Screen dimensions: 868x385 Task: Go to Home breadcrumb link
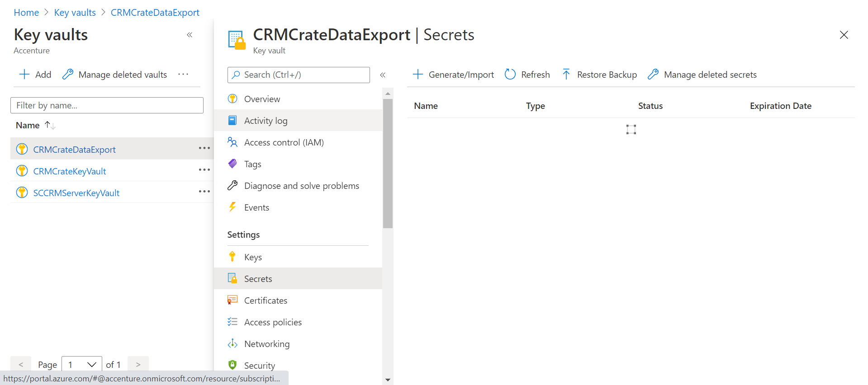tap(26, 13)
